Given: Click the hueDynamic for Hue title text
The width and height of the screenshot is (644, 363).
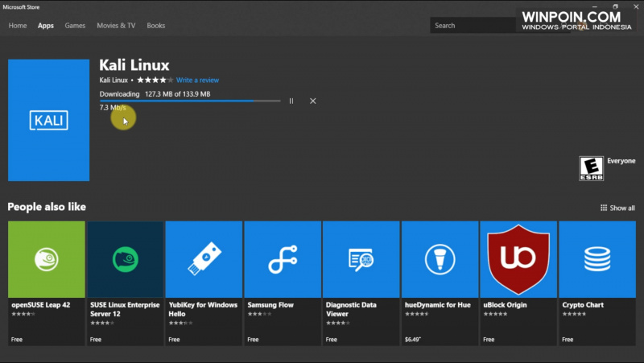Looking at the screenshot, I should (x=437, y=305).
